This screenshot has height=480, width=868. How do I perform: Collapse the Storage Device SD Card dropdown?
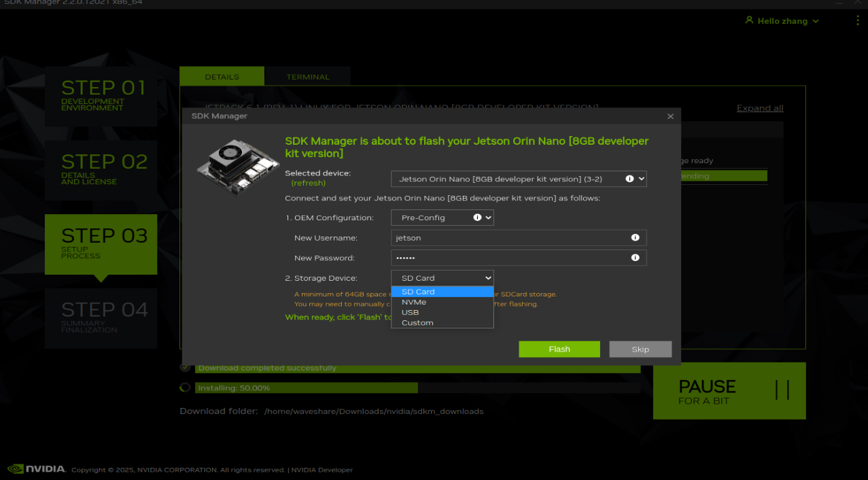click(442, 278)
